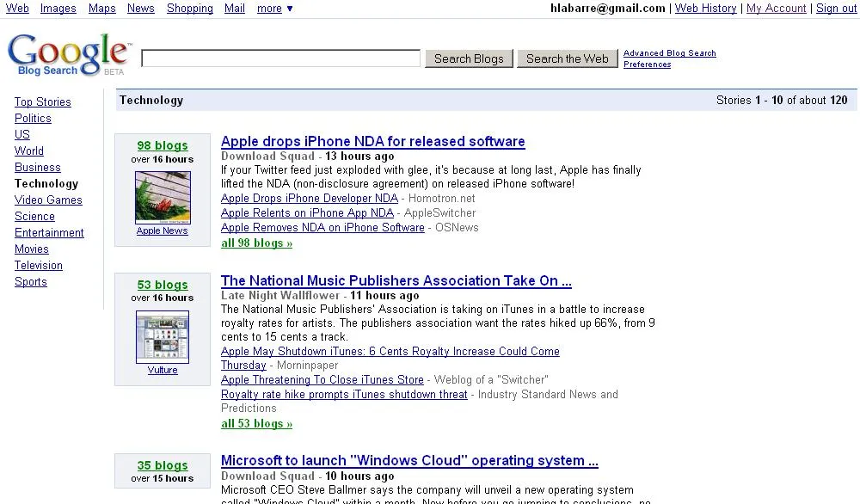This screenshot has width=860, height=504.
Task: Select US category in sidebar
Action: (22, 134)
